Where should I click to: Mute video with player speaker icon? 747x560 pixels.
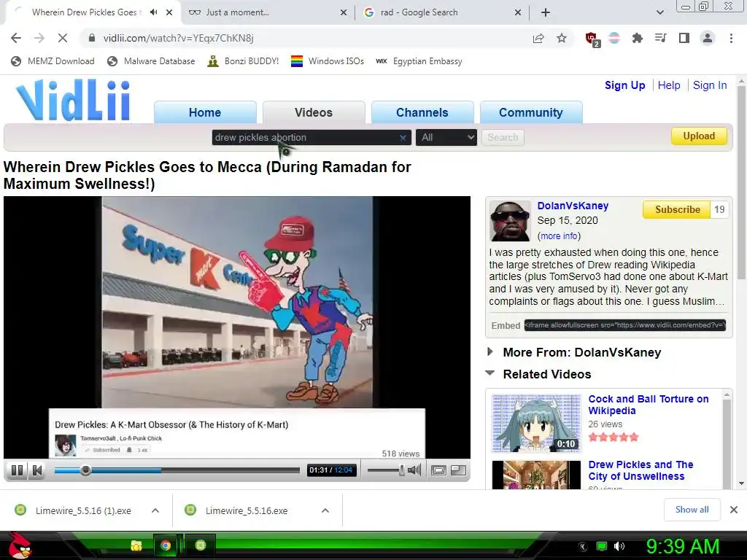click(x=414, y=470)
